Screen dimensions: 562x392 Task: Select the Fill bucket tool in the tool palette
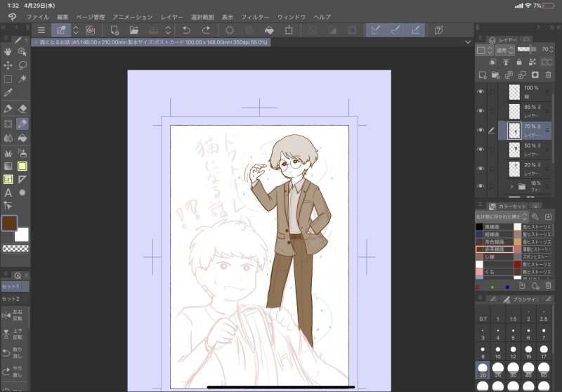22,138
